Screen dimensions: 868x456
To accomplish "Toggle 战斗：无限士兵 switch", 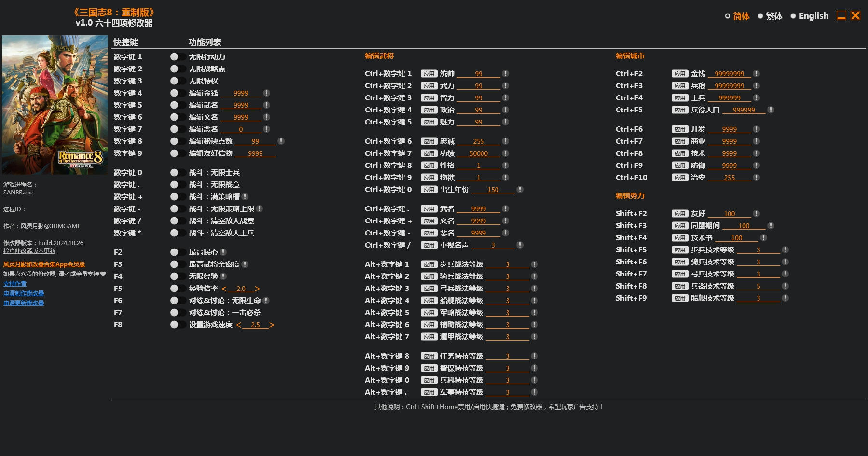I will click(x=178, y=172).
